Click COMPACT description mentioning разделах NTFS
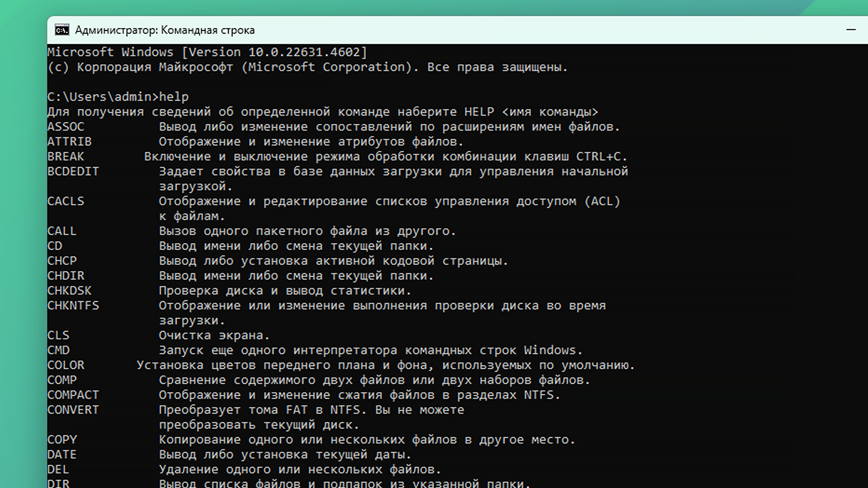 [359, 395]
